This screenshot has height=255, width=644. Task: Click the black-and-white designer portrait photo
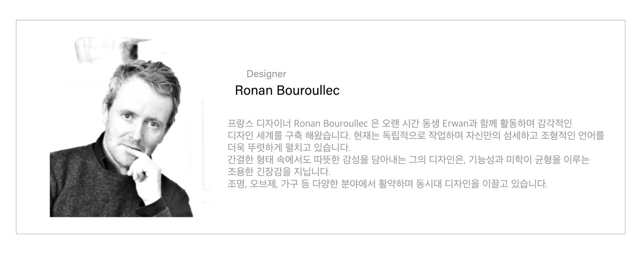(121, 127)
